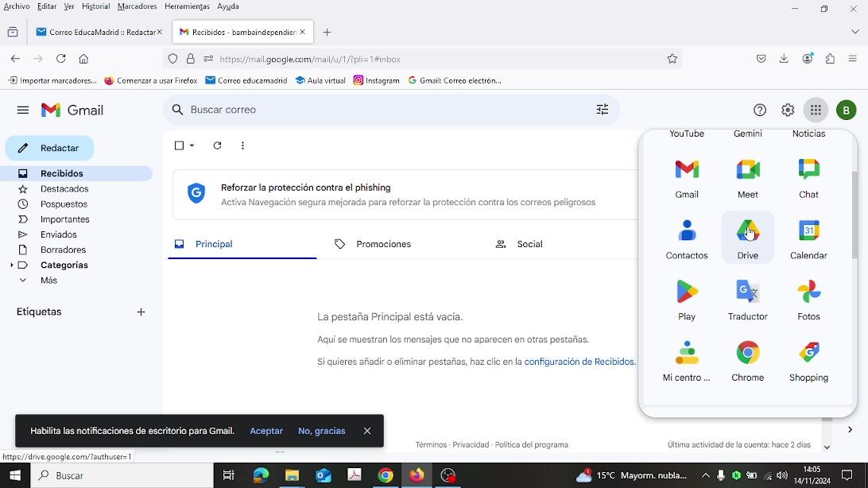Accept desktop notifications with Aceptar
The height and width of the screenshot is (488, 868).
point(266,431)
